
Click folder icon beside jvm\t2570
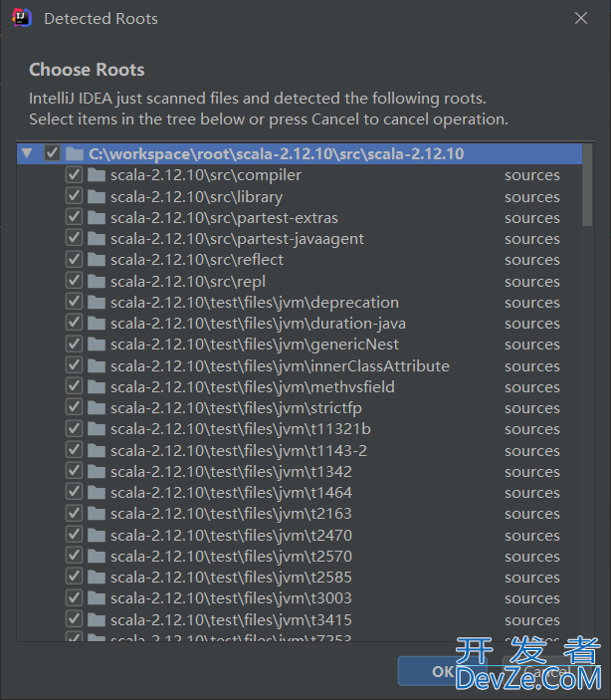[x=97, y=557]
